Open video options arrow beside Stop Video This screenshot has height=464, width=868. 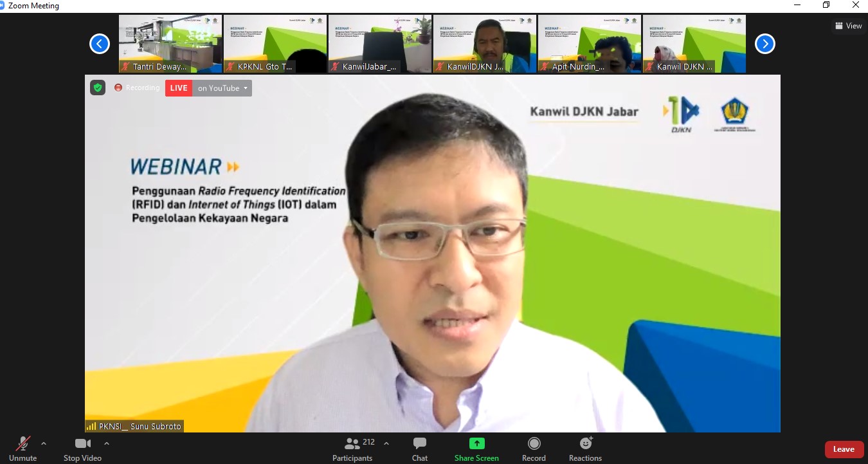click(107, 443)
